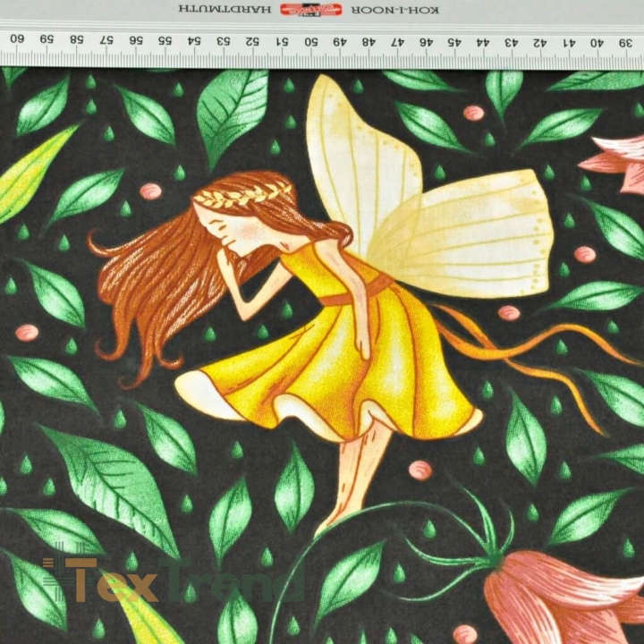
Task: Click the number 60 ruler marking
Action: [x=17, y=38]
